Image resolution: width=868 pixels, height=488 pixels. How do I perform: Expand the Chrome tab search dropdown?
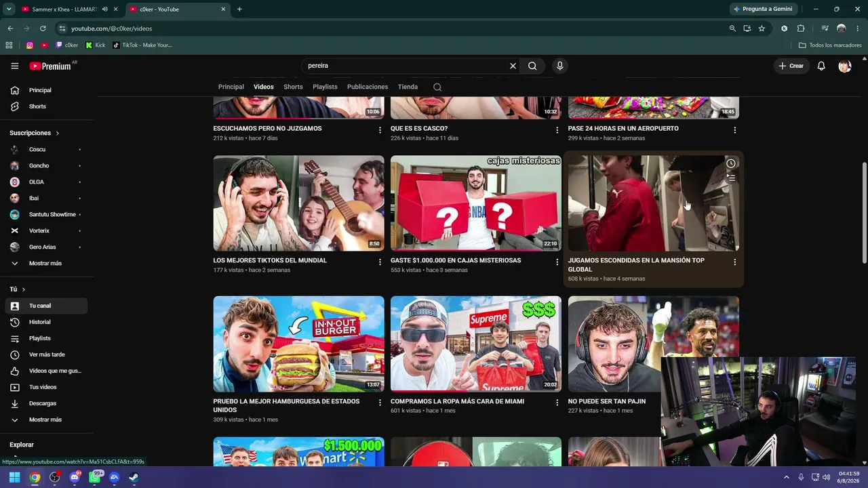point(9,9)
